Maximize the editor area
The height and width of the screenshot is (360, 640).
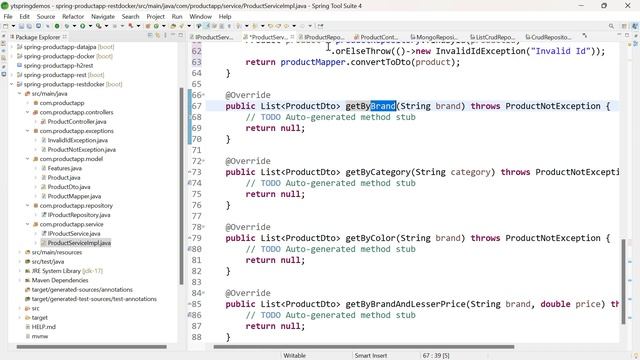pyautogui.click(x=627, y=35)
